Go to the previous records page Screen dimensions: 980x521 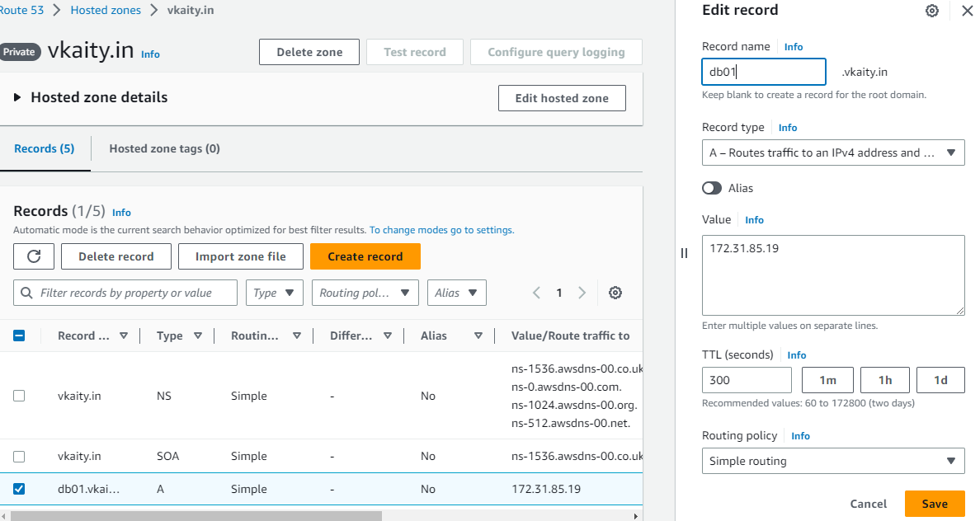tap(536, 293)
